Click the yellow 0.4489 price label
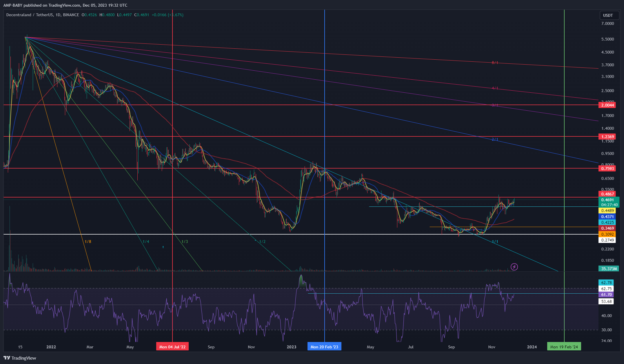 [x=607, y=211]
